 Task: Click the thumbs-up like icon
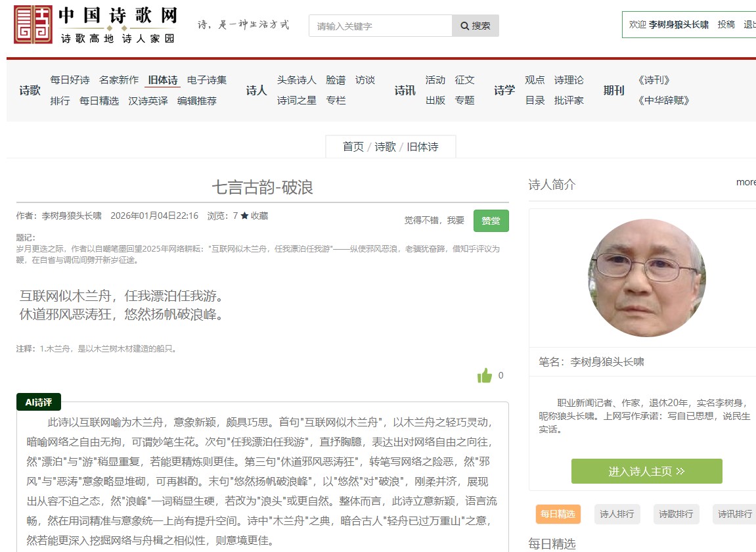point(485,376)
